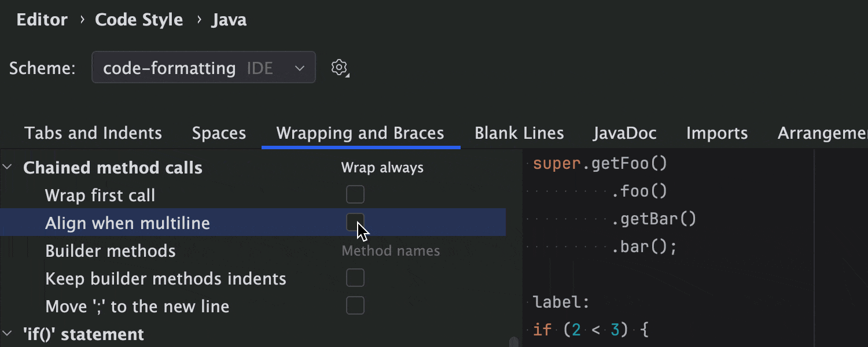
Task: Switch to the 'Tabs and Indents' tab
Action: coord(93,133)
